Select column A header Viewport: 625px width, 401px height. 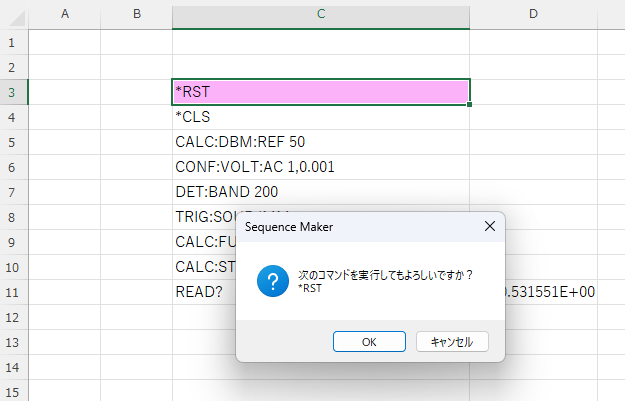tap(65, 14)
